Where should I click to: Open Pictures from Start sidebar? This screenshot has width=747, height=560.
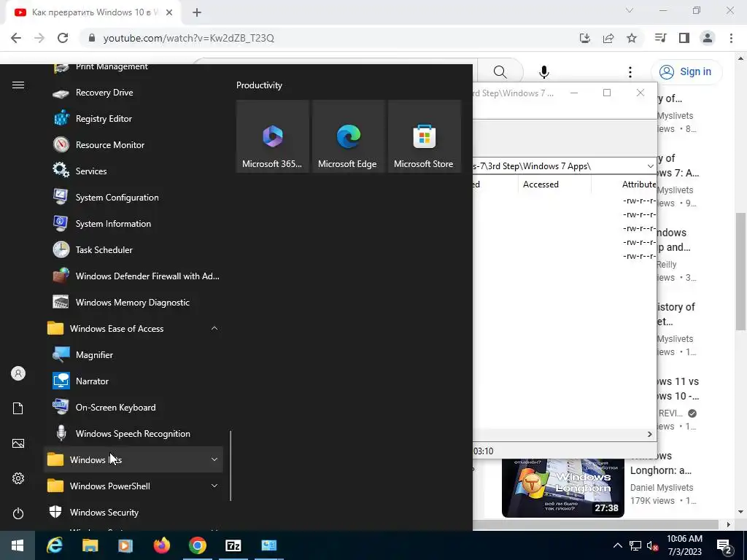click(x=18, y=443)
